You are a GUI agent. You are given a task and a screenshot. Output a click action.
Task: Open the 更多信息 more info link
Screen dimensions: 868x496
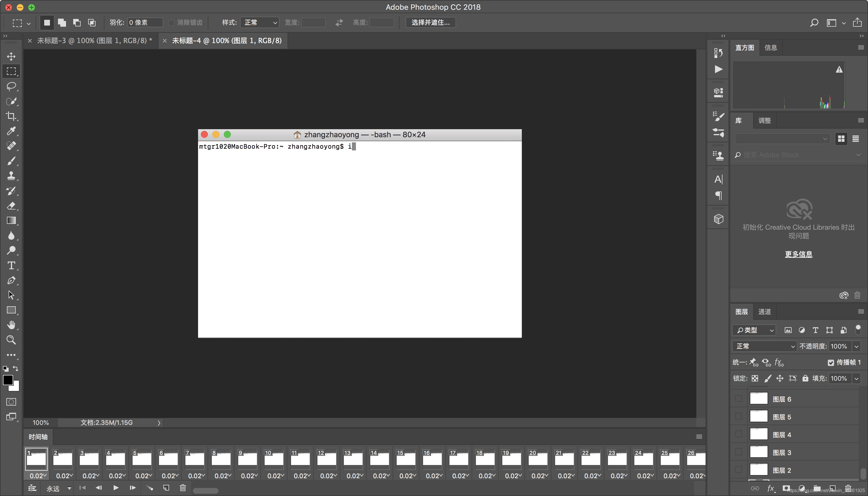799,254
